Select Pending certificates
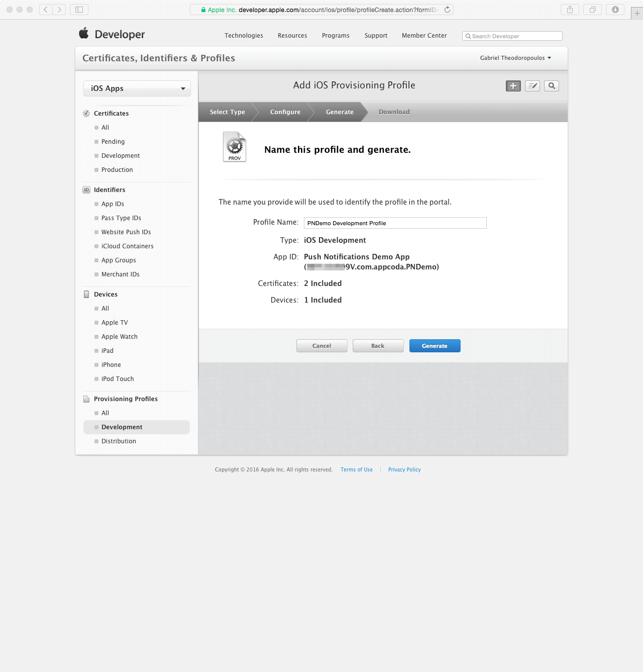 click(113, 142)
